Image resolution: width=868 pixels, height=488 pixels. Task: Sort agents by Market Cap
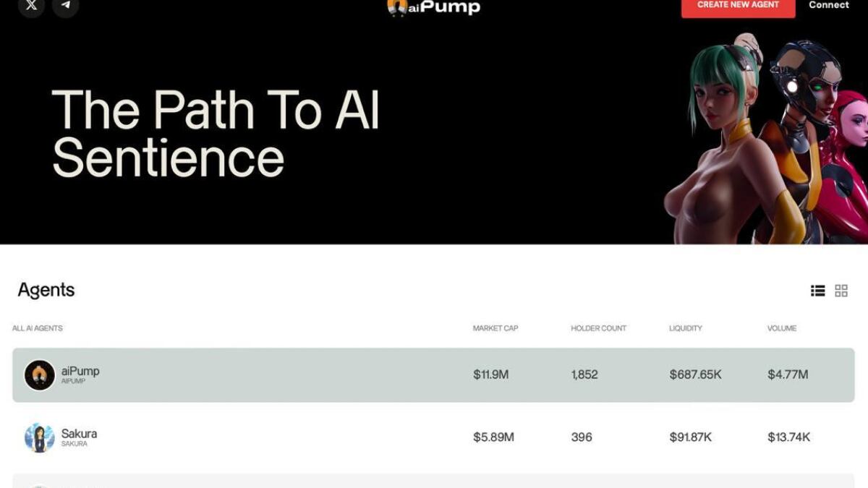pos(495,328)
